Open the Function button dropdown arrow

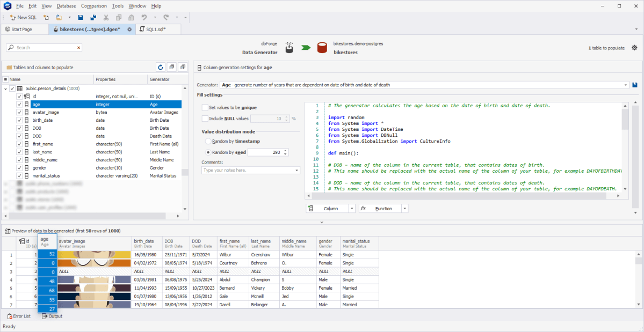[405, 209]
